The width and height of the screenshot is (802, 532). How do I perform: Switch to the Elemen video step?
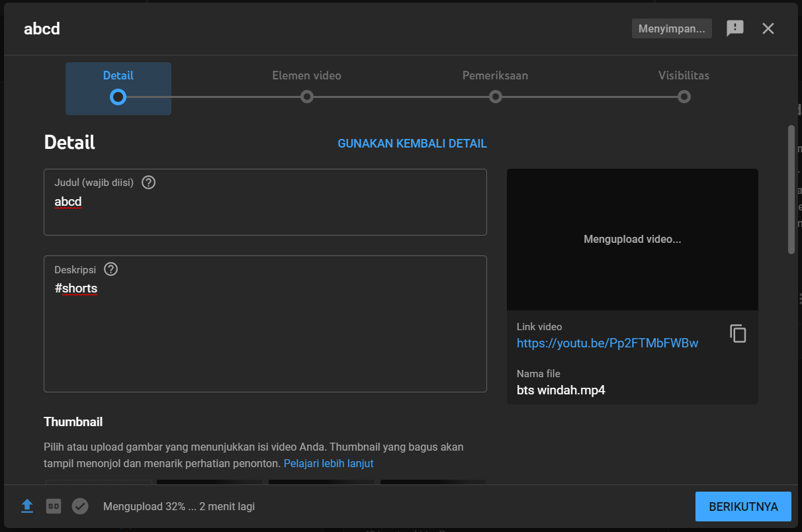point(306,75)
